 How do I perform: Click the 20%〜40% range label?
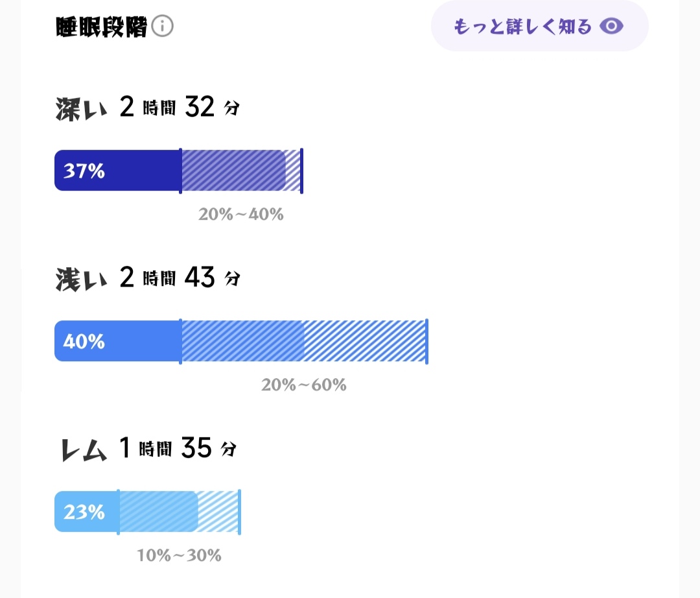click(240, 215)
